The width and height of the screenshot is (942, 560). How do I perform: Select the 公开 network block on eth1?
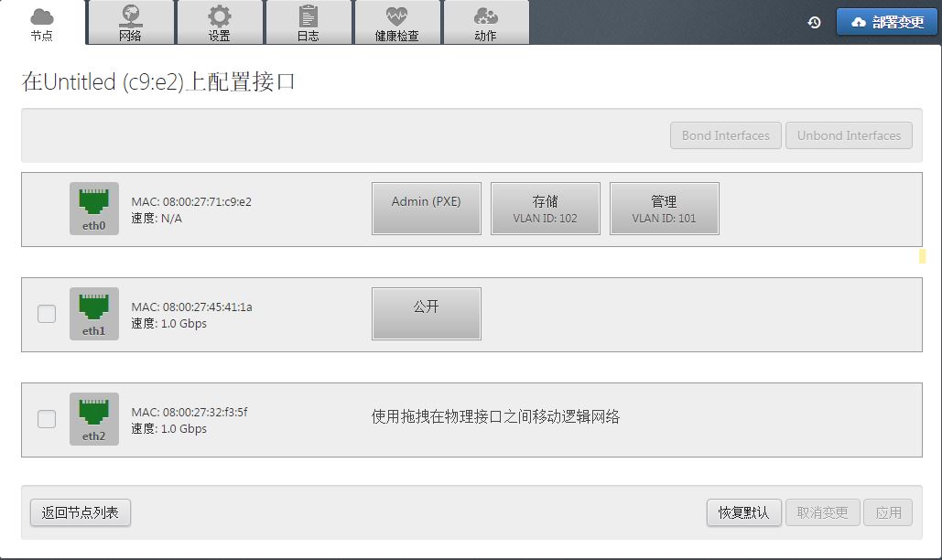click(426, 313)
